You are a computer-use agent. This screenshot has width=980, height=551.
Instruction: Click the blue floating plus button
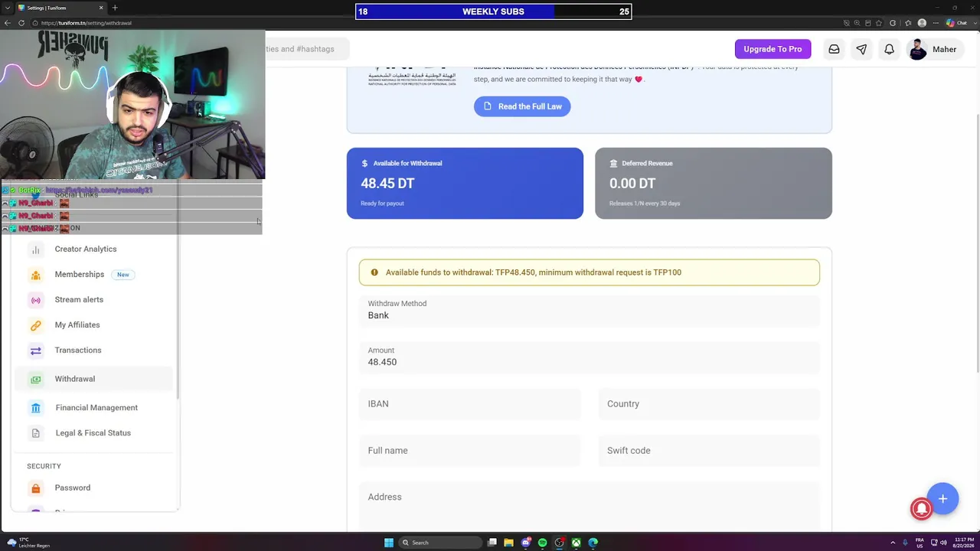tap(942, 499)
